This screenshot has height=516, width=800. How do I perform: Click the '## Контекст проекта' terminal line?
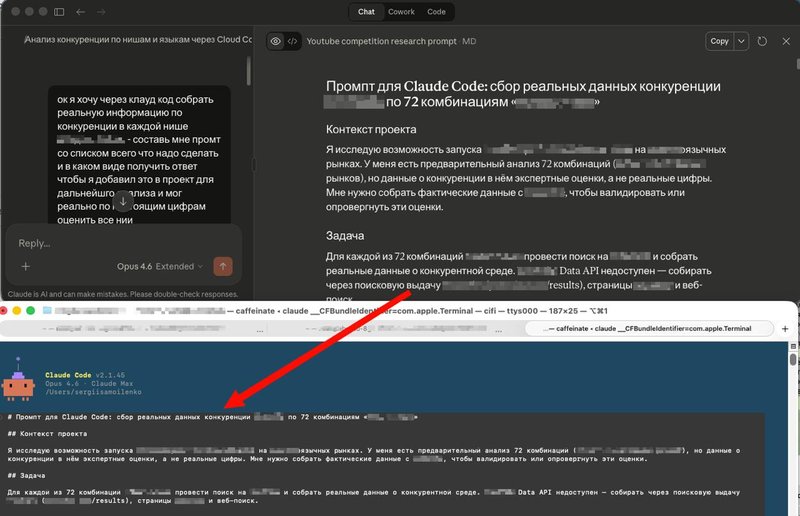point(47,433)
